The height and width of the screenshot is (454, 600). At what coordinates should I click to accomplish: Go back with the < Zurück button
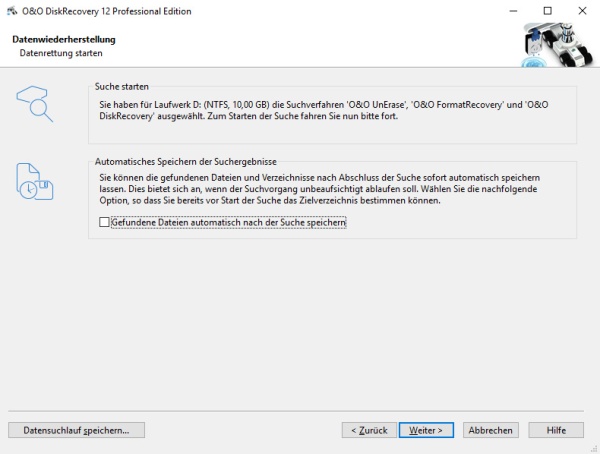[x=369, y=430]
